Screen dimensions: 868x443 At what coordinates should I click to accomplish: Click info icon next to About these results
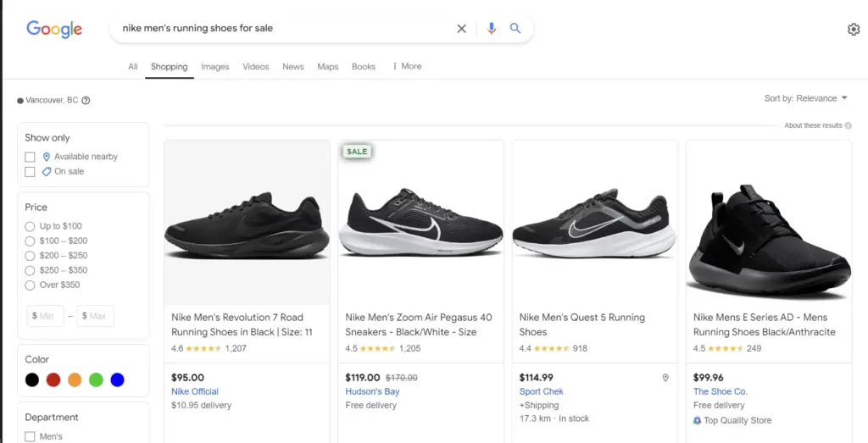click(x=848, y=125)
